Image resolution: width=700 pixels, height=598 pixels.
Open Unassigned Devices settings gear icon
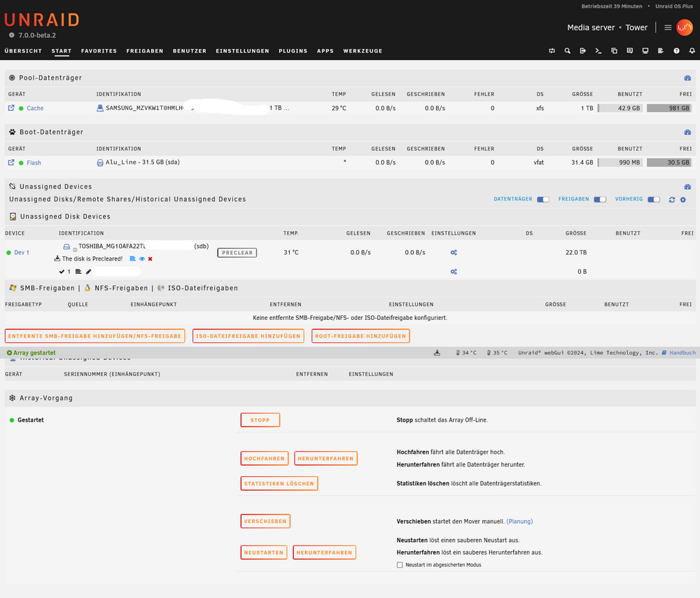coord(683,200)
